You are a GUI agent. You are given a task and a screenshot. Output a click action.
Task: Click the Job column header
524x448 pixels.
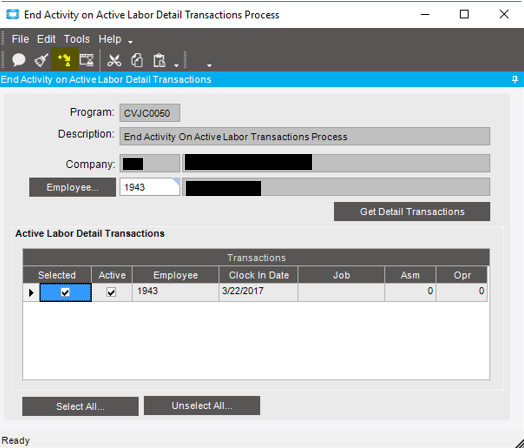tap(341, 275)
